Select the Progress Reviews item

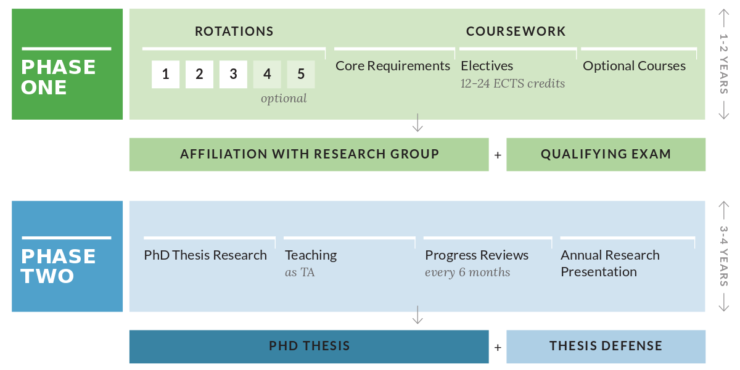477,255
